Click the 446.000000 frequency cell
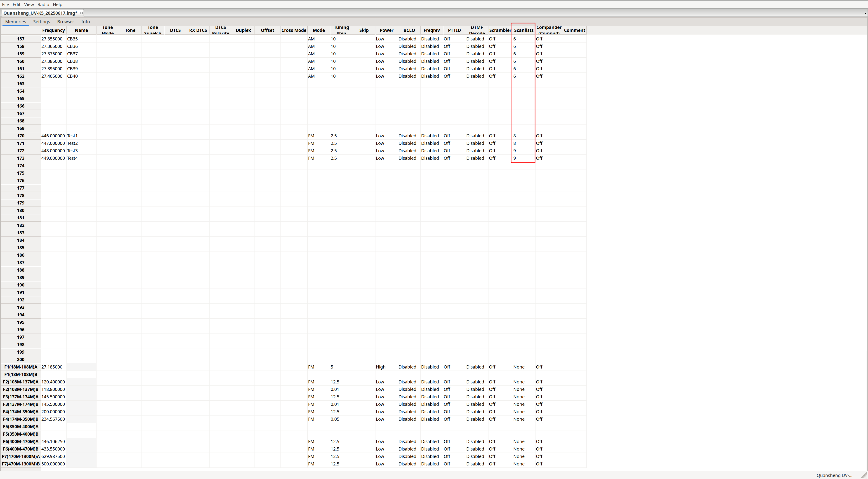 53,136
